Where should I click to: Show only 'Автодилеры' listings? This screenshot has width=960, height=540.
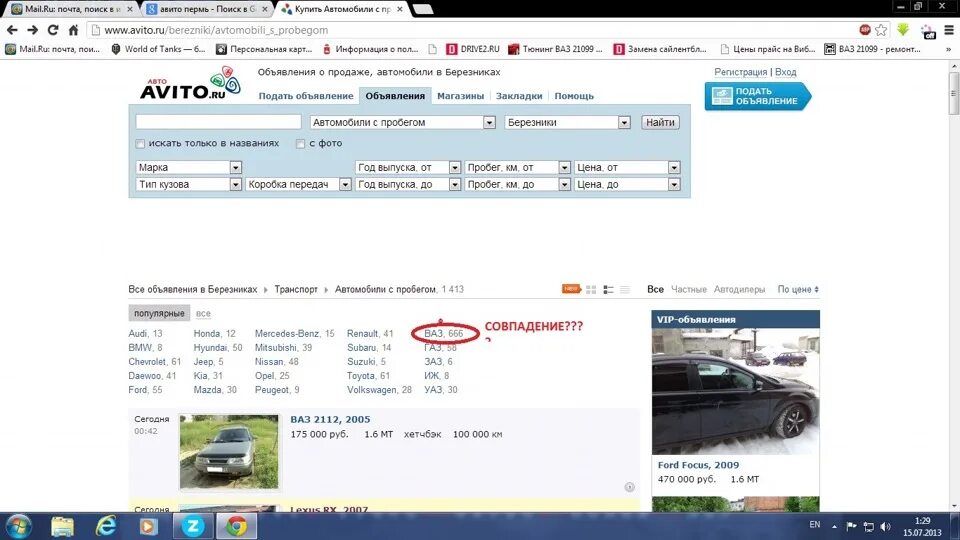point(740,290)
